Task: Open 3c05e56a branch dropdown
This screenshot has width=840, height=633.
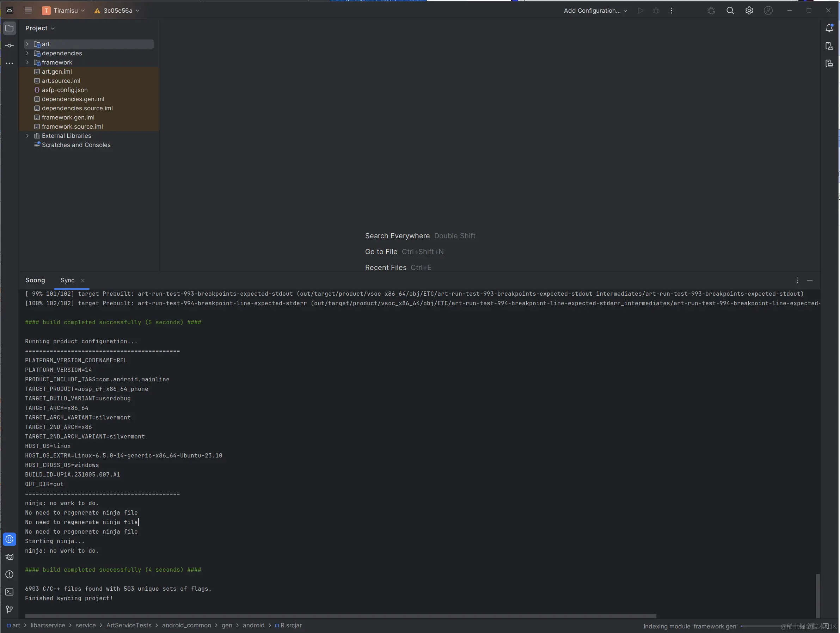Action: 117,11
